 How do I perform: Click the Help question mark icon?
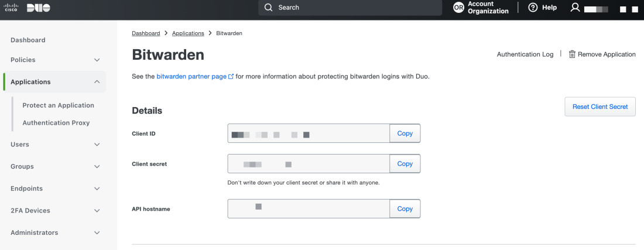(x=533, y=8)
